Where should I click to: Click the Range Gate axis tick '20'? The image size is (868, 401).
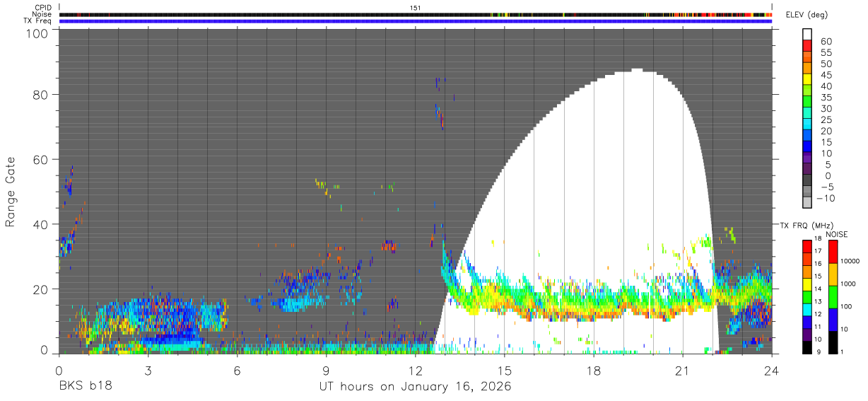[x=42, y=289]
